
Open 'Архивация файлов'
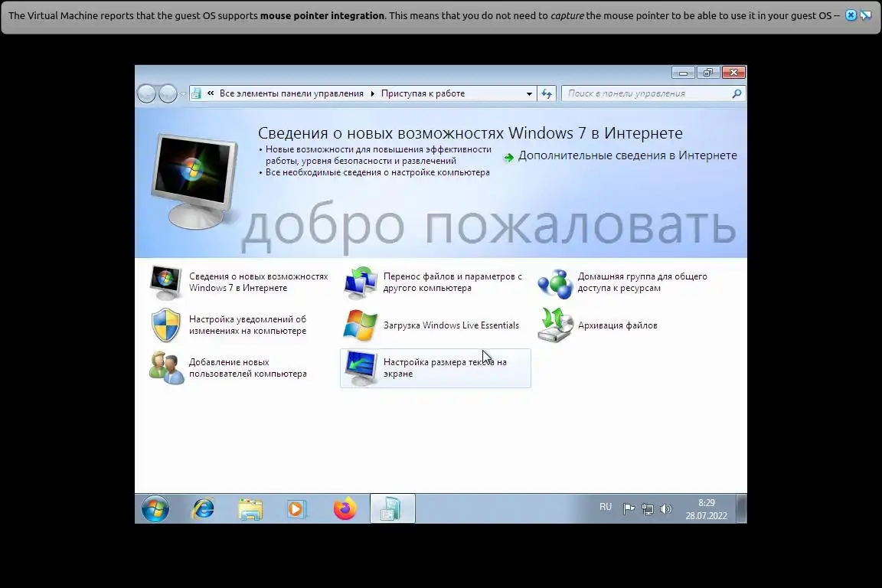click(618, 325)
